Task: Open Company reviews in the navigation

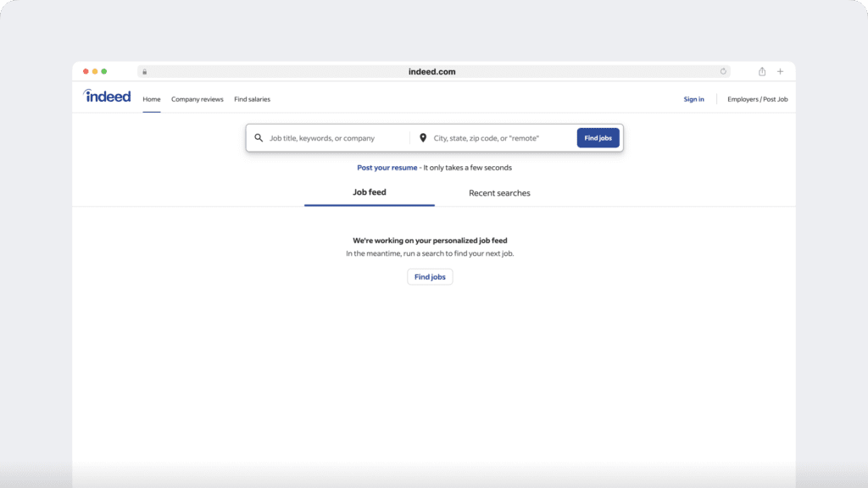Action: click(198, 99)
